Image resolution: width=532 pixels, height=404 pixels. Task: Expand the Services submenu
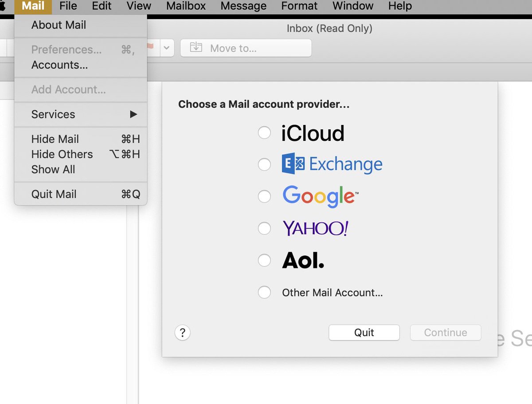click(81, 114)
